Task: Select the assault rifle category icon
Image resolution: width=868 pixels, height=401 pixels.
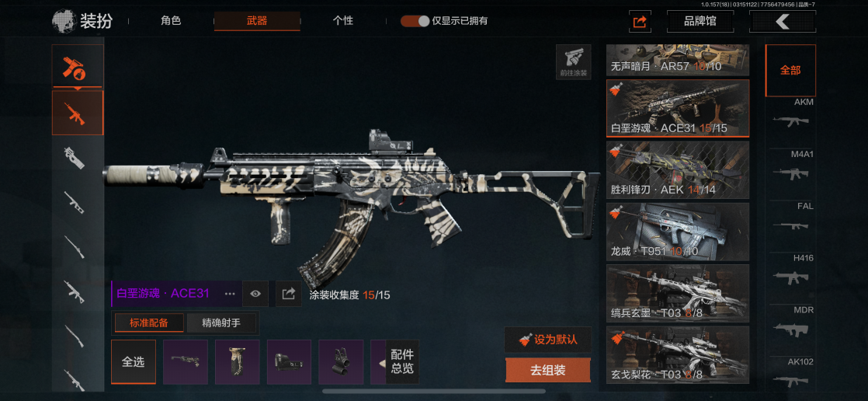Action: point(78,113)
